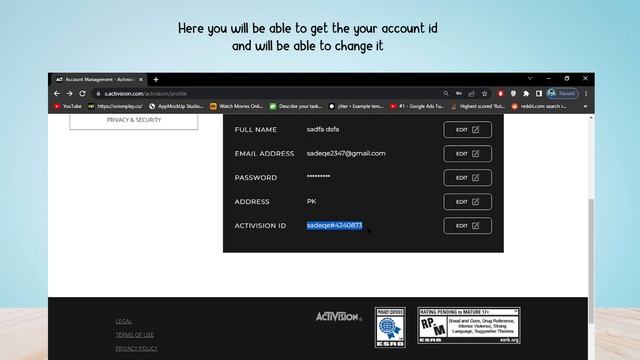Click the ESRB RP-M rating badge
The width and height of the screenshot is (640, 360).
469,325
